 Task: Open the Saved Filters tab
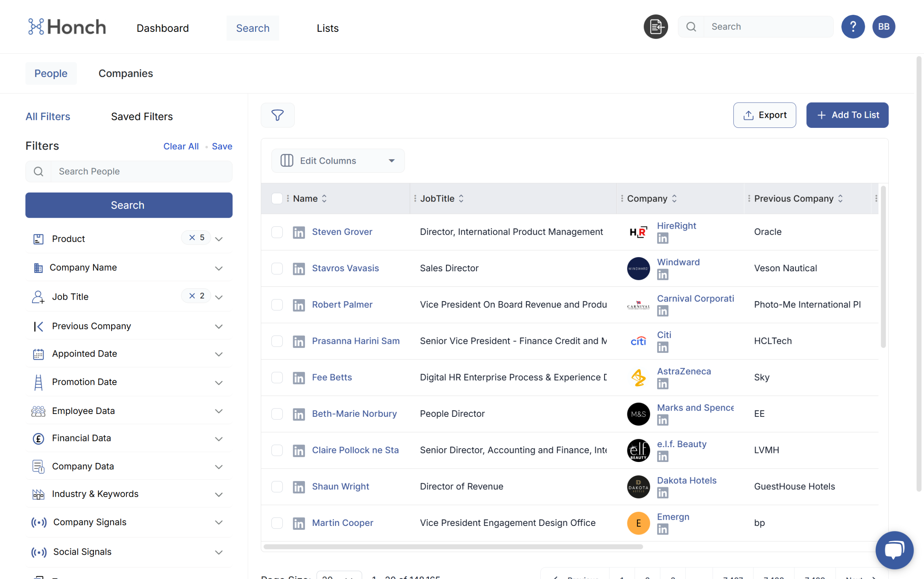coord(141,116)
